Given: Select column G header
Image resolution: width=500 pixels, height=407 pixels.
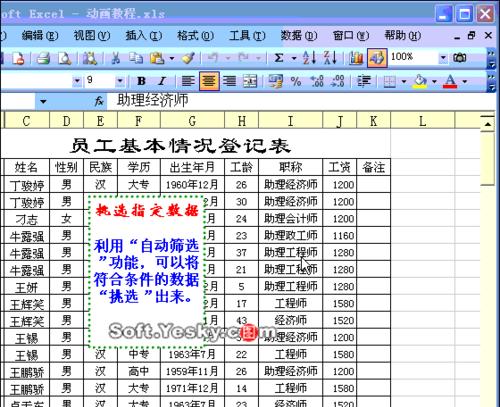Looking at the screenshot, I should tap(192, 121).
